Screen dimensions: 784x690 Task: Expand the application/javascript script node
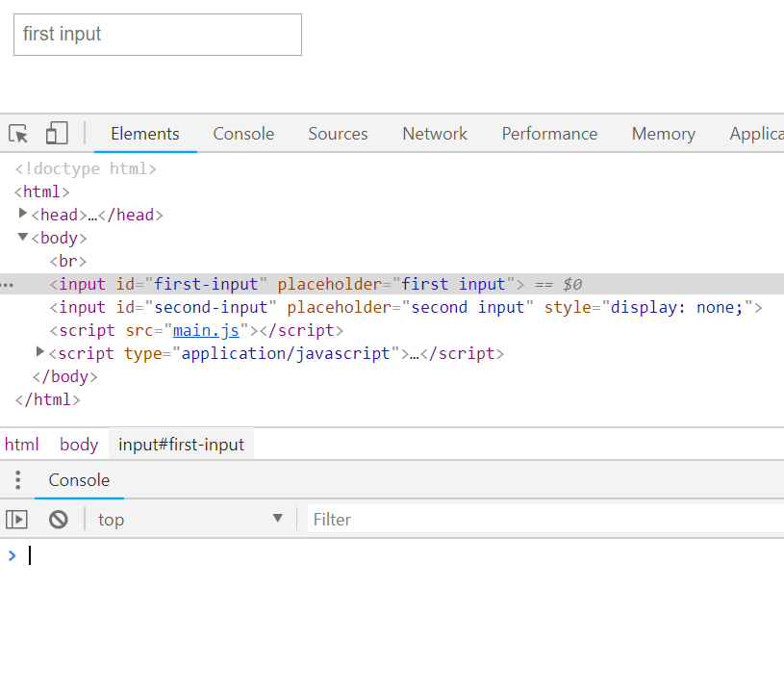(40, 352)
